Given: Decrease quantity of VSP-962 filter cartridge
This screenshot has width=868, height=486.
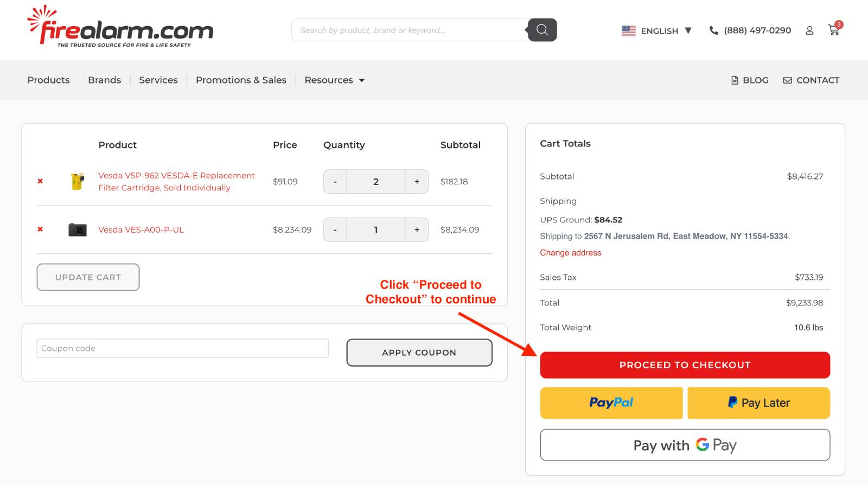Looking at the screenshot, I should [335, 182].
